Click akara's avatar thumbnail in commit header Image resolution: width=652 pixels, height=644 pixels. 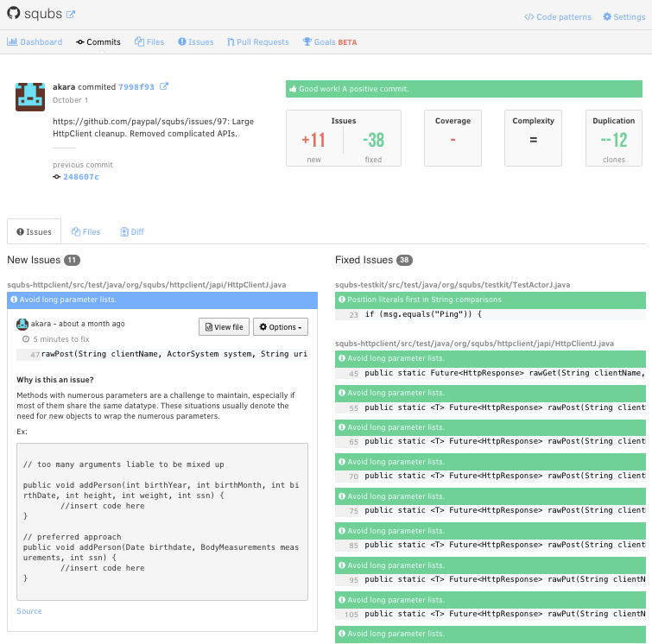(30, 97)
